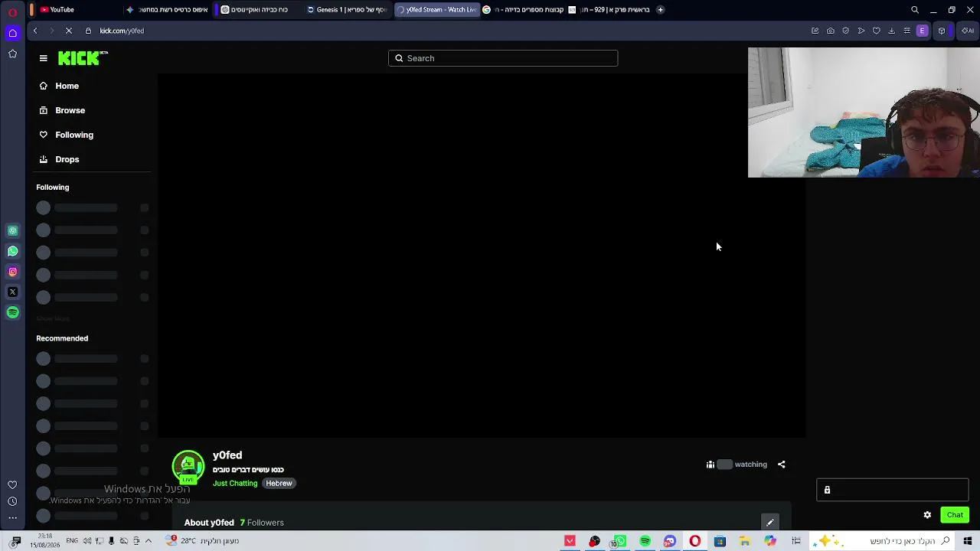Open WhatsApp from Windows taskbar
This screenshot has width=980, height=551.
point(619,541)
